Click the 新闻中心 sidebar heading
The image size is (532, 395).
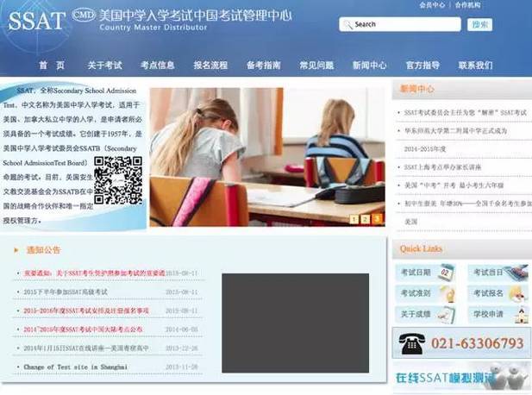tap(417, 89)
